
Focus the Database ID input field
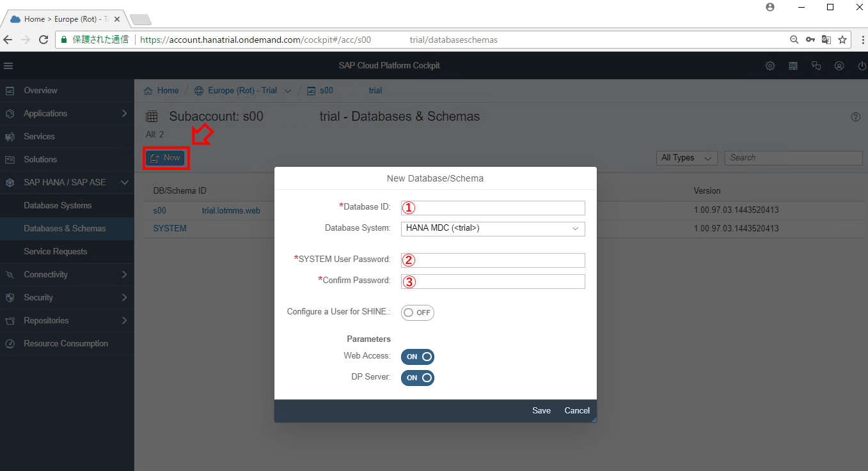click(493, 208)
